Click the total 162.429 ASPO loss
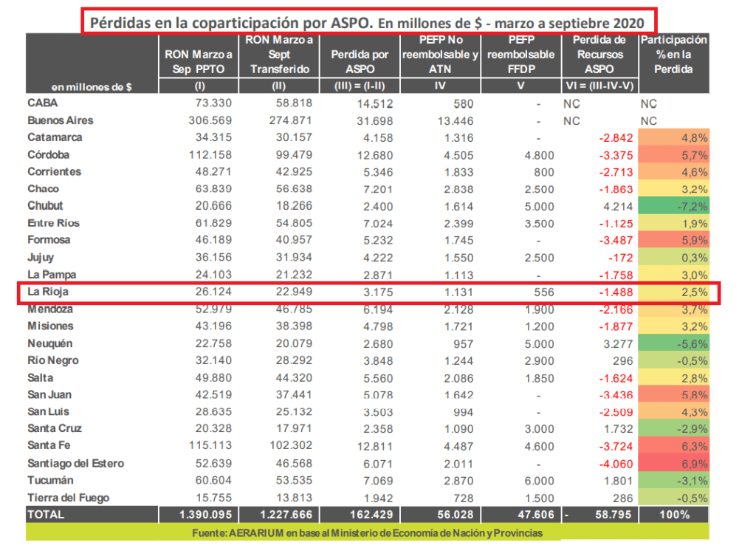 [371, 515]
